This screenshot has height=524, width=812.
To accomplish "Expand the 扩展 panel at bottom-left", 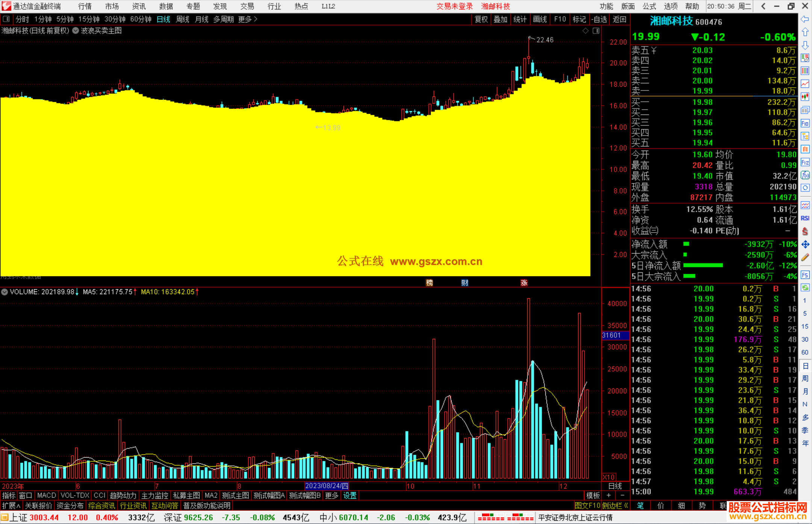I will (11, 506).
